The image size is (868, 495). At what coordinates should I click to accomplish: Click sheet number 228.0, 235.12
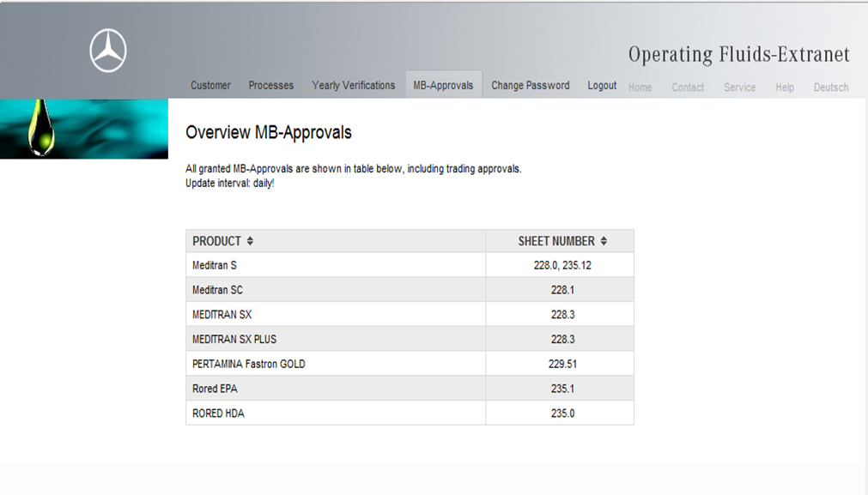pyautogui.click(x=562, y=265)
